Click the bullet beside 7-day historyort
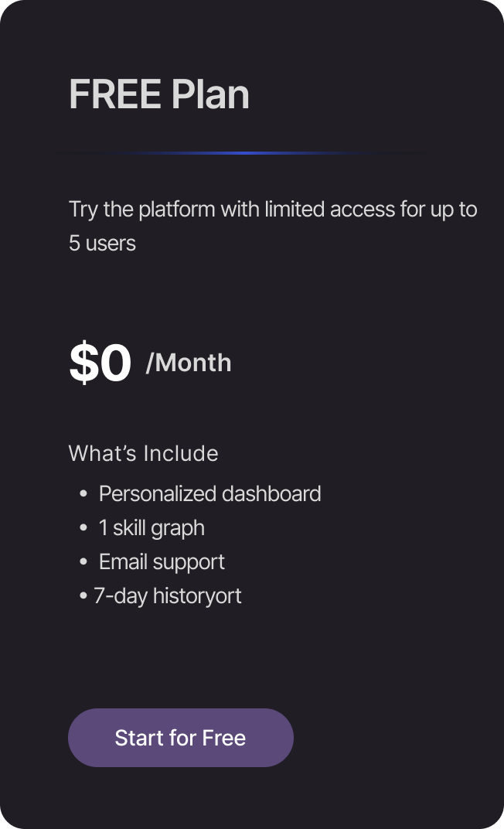Viewport: 504px width, 829px height. [83, 595]
